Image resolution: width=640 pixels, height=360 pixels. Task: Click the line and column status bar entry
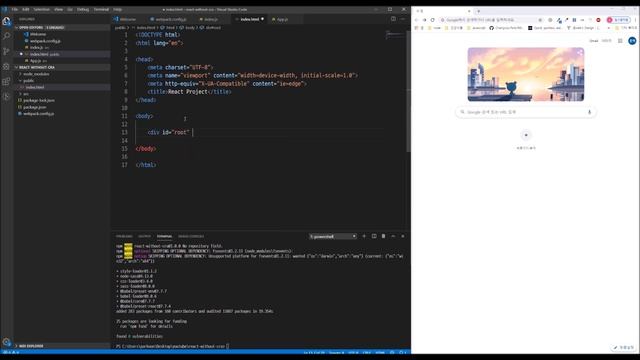[314, 353]
